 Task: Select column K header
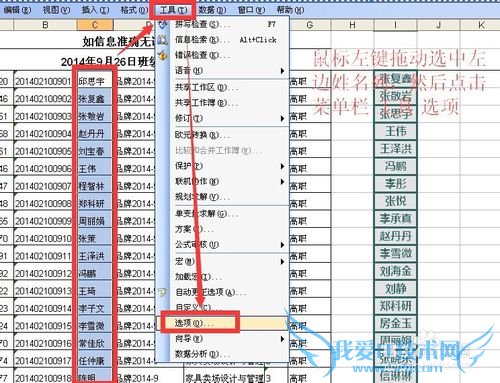pos(481,25)
